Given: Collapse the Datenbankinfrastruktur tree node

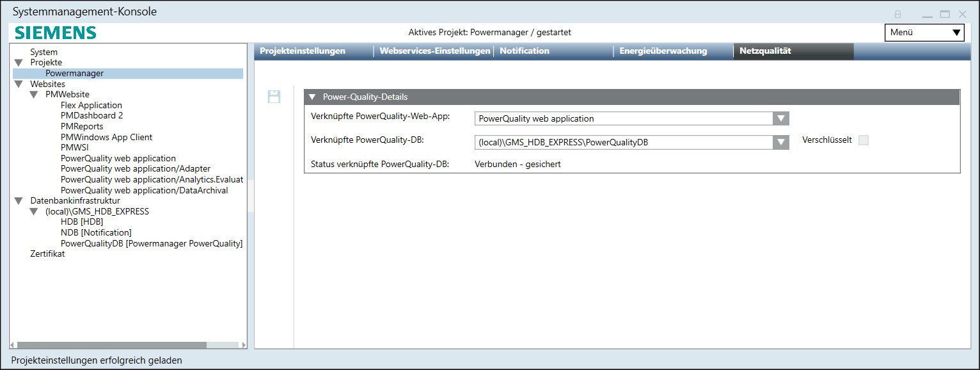Looking at the screenshot, I should tap(18, 201).
